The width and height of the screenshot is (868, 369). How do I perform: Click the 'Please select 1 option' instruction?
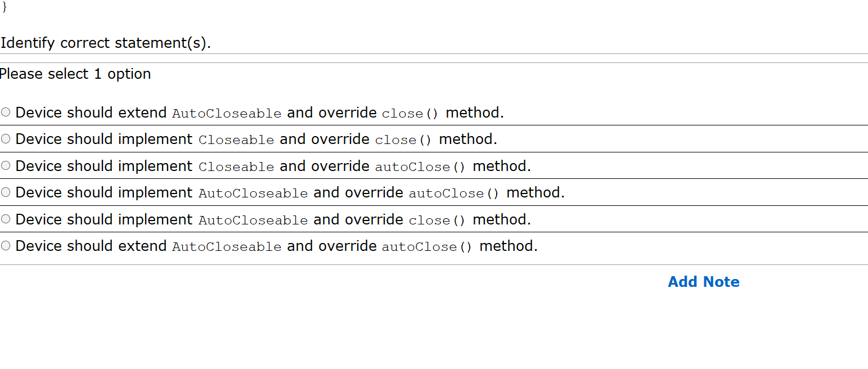click(x=75, y=74)
